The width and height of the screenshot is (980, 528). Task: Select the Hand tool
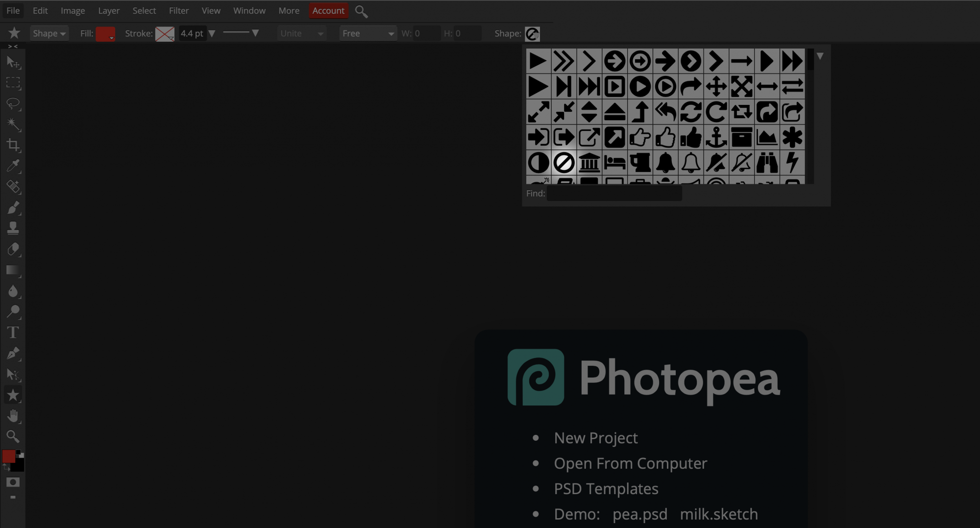13,416
